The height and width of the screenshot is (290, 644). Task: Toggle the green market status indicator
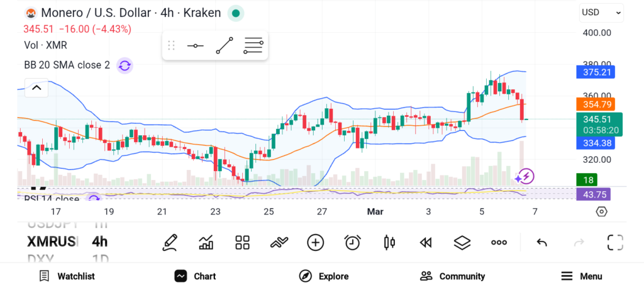[235, 13]
